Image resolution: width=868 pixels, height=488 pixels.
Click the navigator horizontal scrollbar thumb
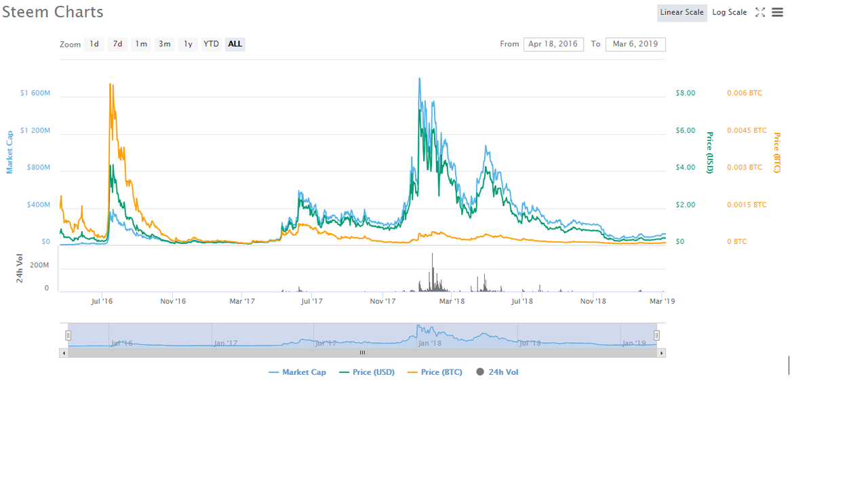[x=363, y=353]
